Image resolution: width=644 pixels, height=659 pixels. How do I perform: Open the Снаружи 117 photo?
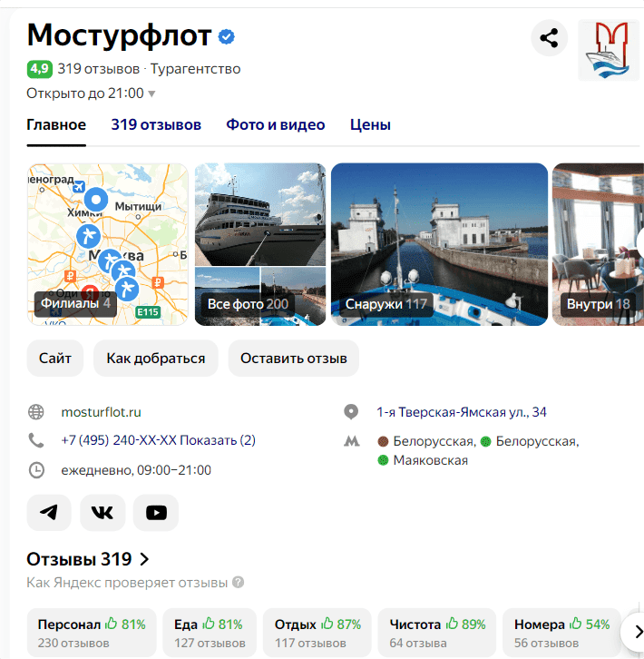(x=439, y=244)
